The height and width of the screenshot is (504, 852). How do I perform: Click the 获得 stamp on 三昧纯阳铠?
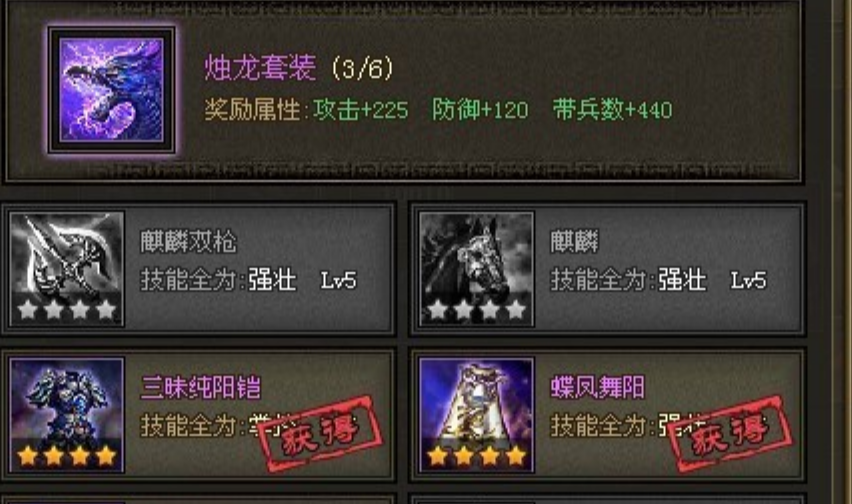click(x=320, y=433)
